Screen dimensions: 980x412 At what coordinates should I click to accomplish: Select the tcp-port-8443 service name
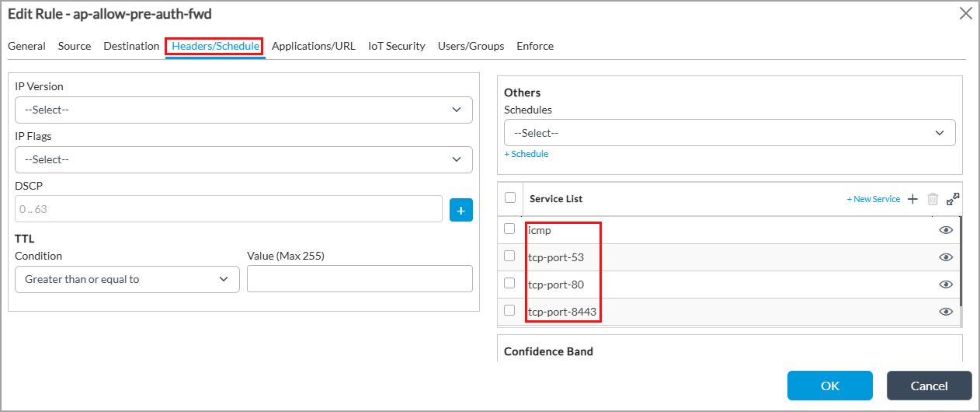point(562,312)
